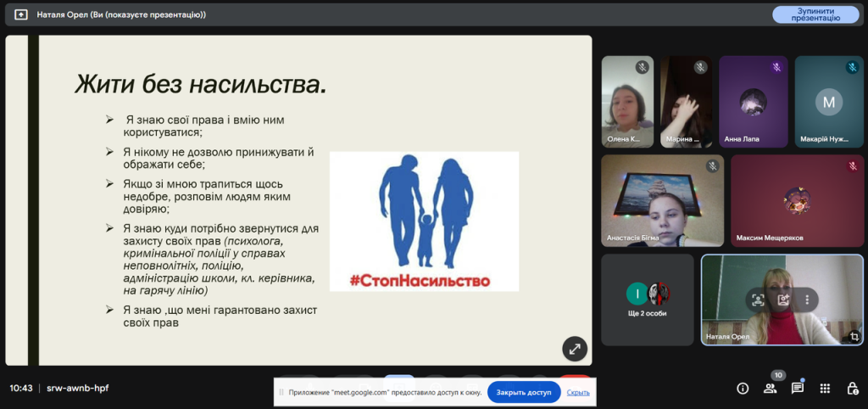
Task: Click muted mic icon on Макарій tile
Action: [852, 67]
